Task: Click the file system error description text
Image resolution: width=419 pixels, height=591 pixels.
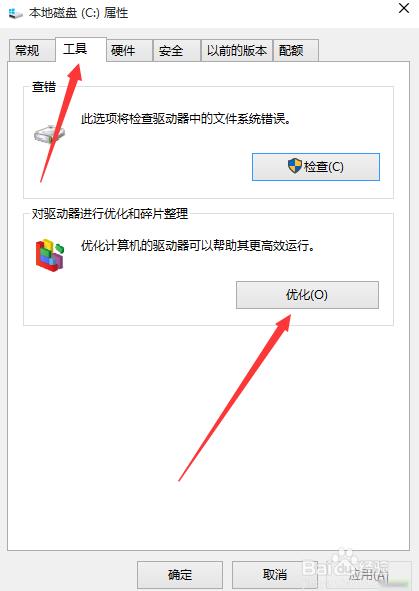Action: tap(186, 119)
